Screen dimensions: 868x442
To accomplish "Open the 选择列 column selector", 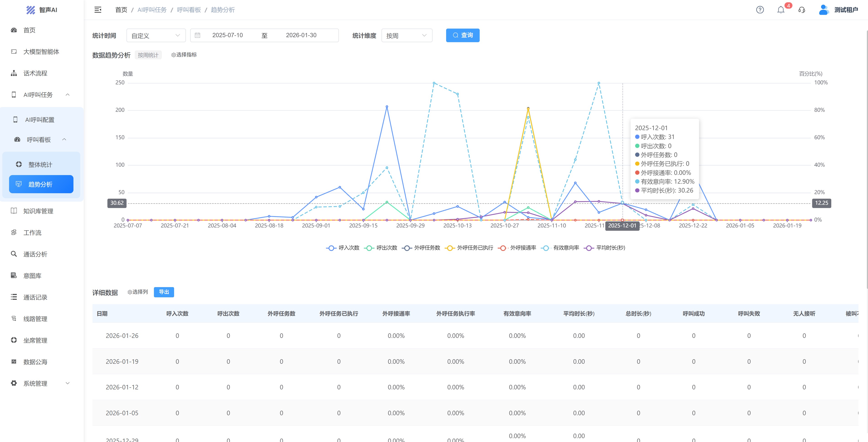I will tap(138, 292).
